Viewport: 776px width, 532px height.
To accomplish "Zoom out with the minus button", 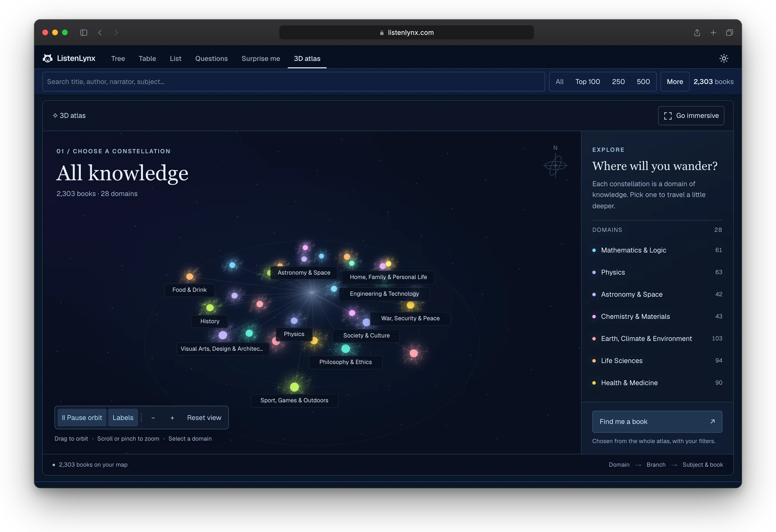I will 153,418.
